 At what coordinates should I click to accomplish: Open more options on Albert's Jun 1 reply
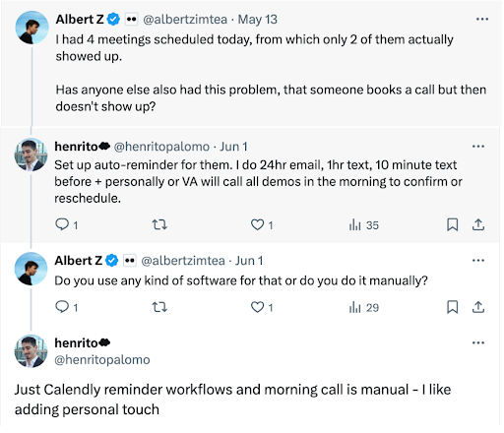point(478,261)
